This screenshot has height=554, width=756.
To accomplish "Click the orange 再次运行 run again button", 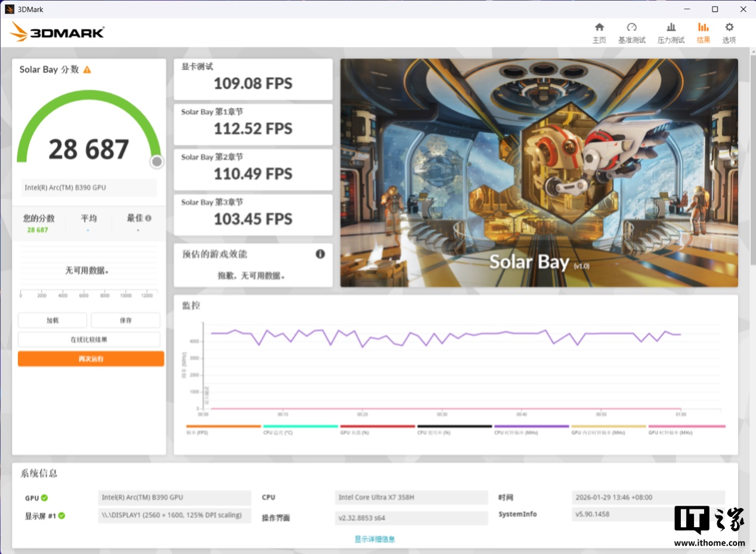I will click(91, 359).
